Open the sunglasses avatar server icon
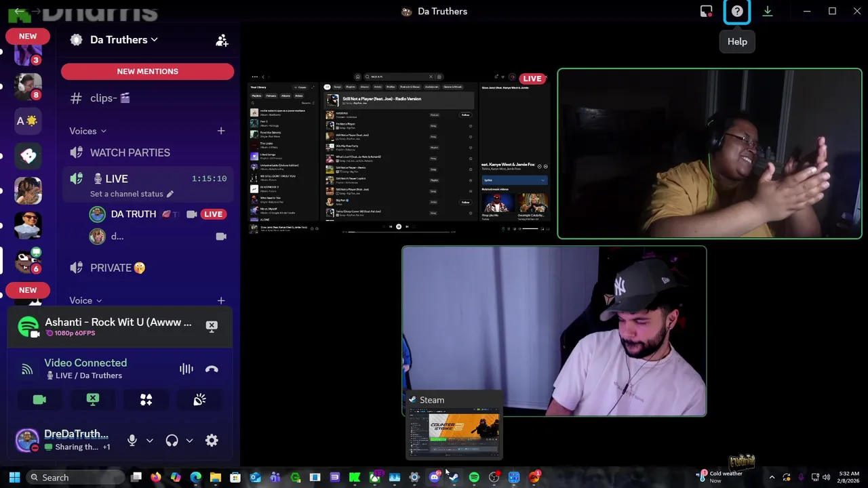The image size is (868, 488). 28,226
